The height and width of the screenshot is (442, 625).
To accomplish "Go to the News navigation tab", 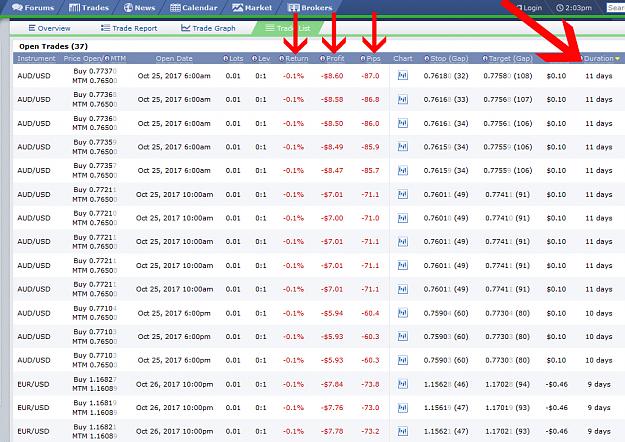I will [x=139, y=8].
